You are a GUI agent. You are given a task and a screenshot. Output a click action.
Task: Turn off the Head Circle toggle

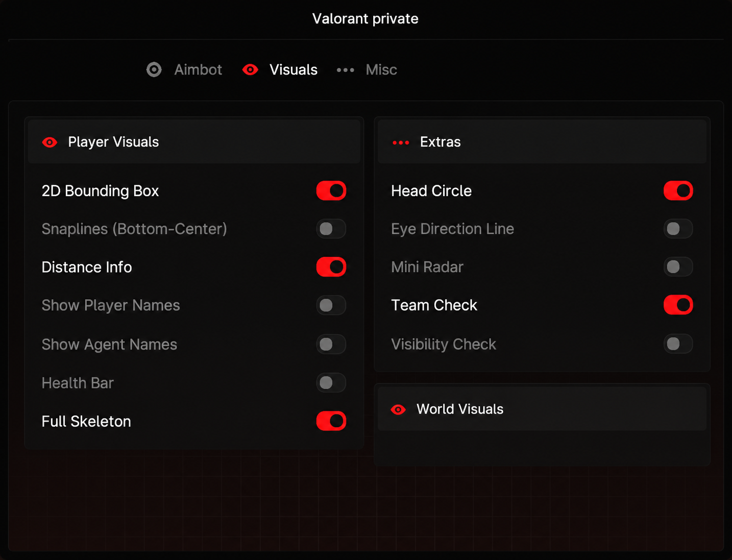[678, 190]
